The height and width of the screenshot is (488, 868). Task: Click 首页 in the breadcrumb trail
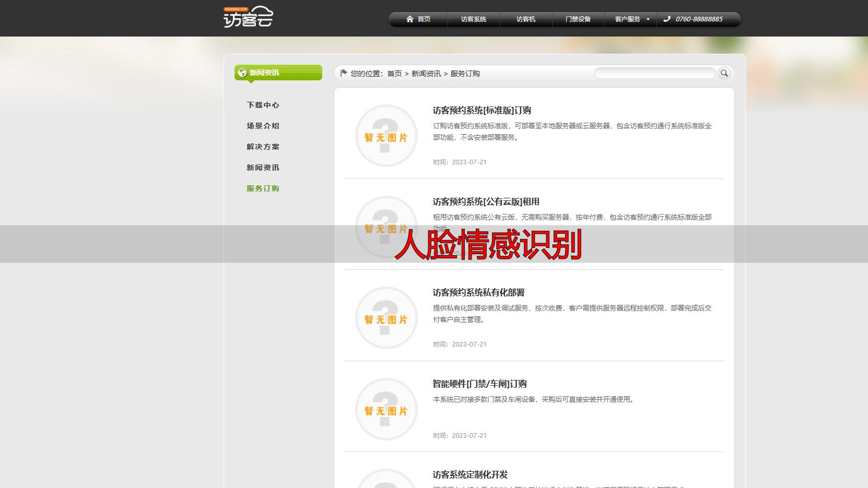coord(394,74)
